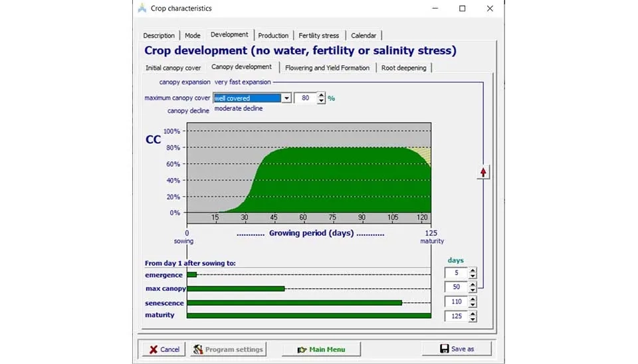Select the Fertility stress tab
This screenshot has width=638, height=364.
pos(318,36)
